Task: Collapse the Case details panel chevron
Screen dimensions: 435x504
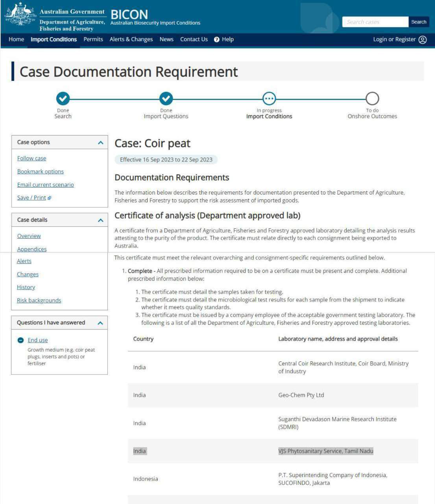Action: coord(101,220)
